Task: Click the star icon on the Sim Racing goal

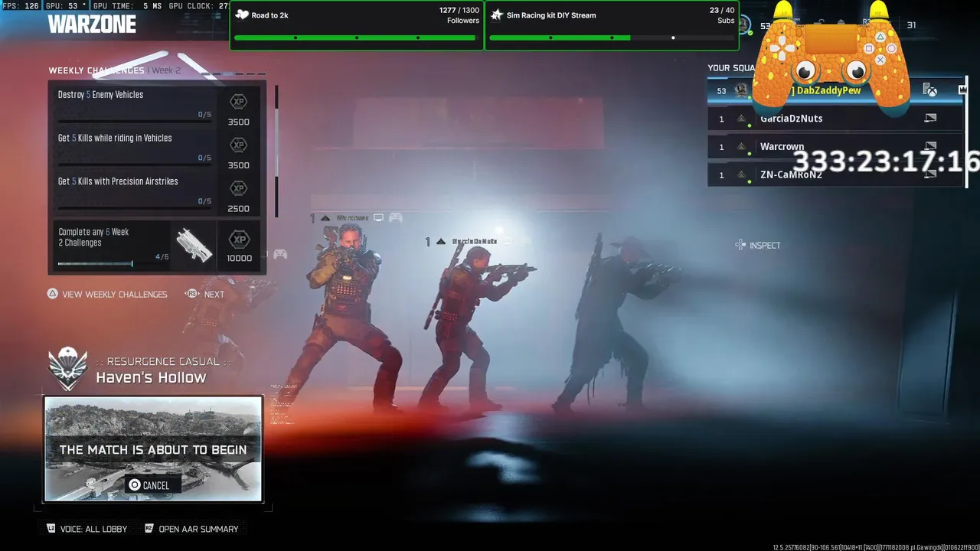Action: (x=497, y=15)
